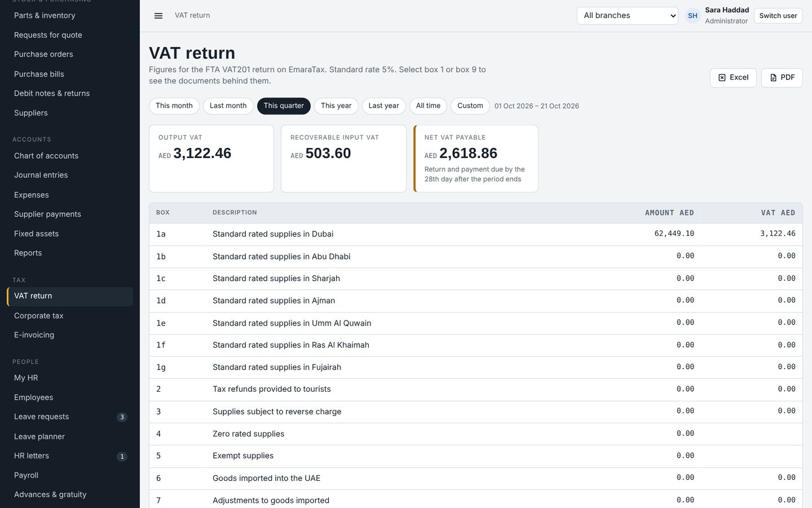Go to Expenses page
This screenshot has width=812, height=508.
70,195
